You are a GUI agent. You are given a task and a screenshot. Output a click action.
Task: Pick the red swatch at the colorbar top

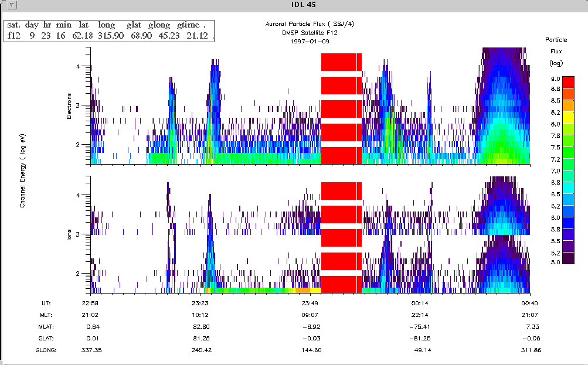point(569,82)
